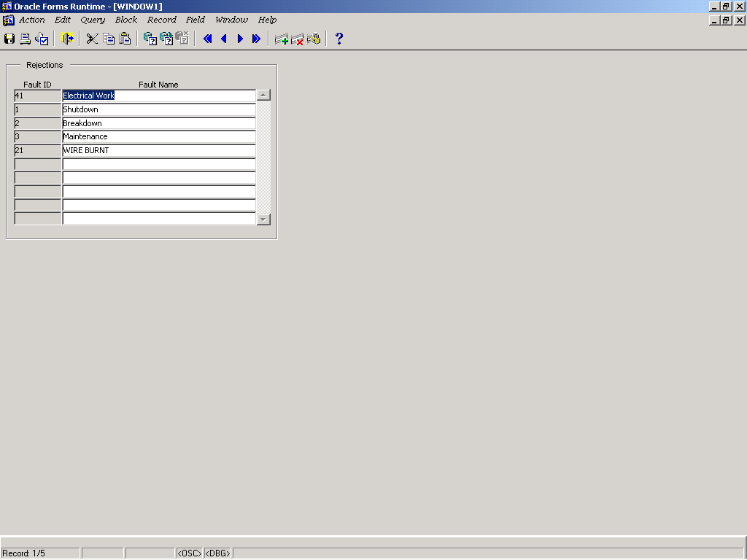Select the Shutdown fault name field

pos(158,109)
